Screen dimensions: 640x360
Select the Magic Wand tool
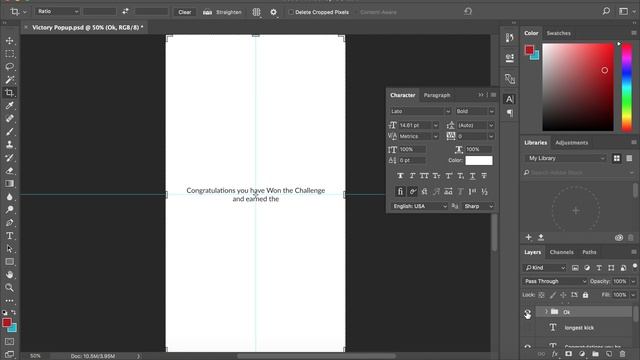tap(9, 80)
